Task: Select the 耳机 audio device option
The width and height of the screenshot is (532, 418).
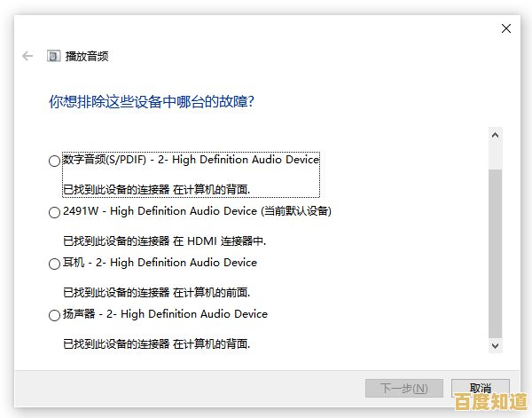Action: tap(55, 264)
